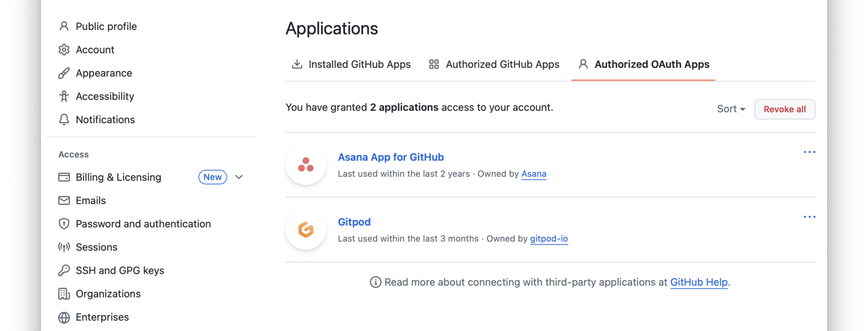Click the Sessions broadcast icon
The width and height of the screenshot is (868, 331).
pyautogui.click(x=64, y=247)
